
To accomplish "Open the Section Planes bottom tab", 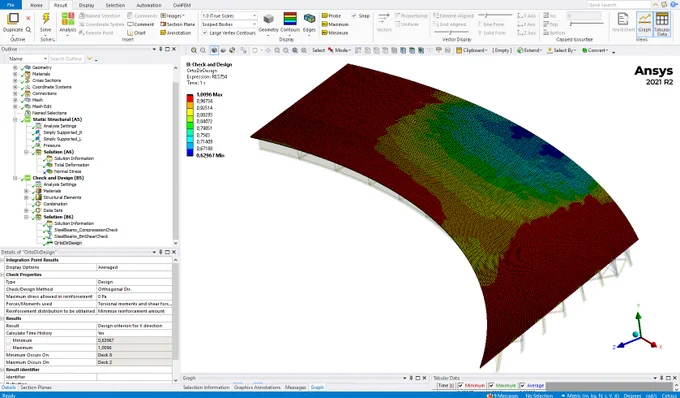I will tap(36, 387).
